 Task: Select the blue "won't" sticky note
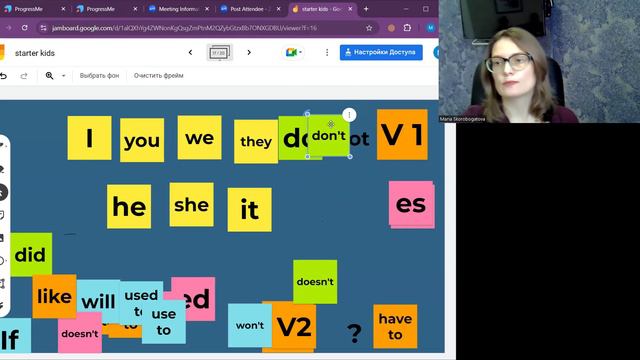249,325
